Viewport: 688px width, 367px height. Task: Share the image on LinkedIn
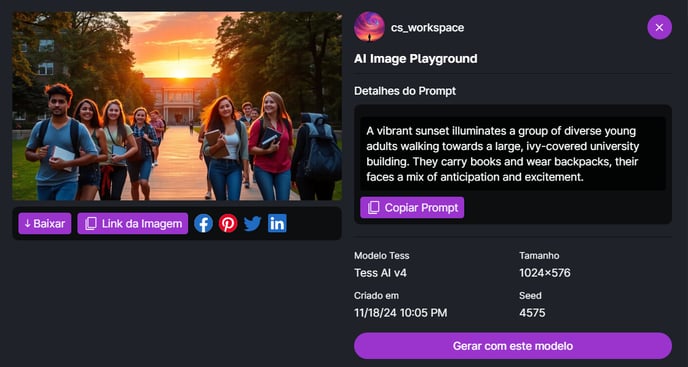277,223
